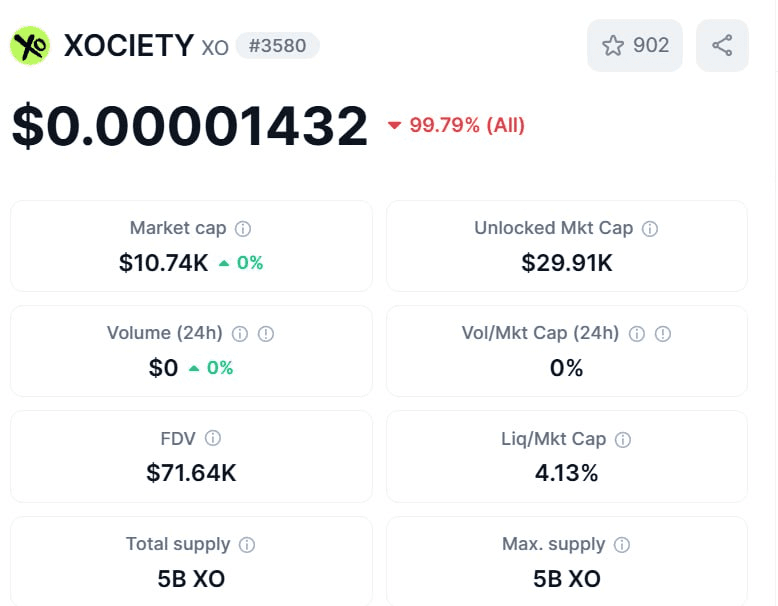Click the XO ticker symbol label
This screenshot has height=606, width=778.
pos(215,48)
